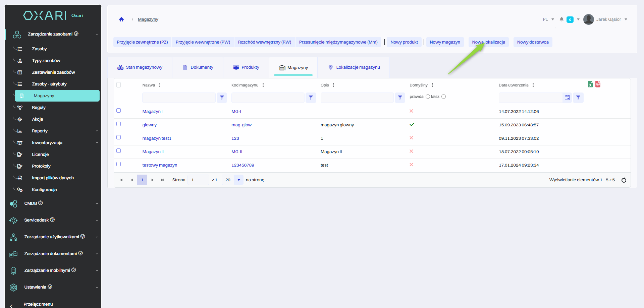Open the date picker calendar icon
Screen dimensions: 644x308
[x=567, y=98]
